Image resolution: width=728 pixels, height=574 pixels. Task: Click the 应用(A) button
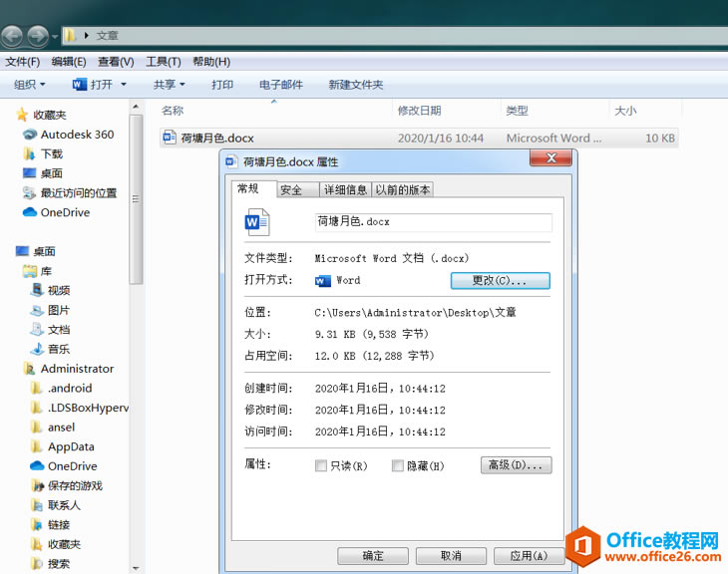point(529,555)
